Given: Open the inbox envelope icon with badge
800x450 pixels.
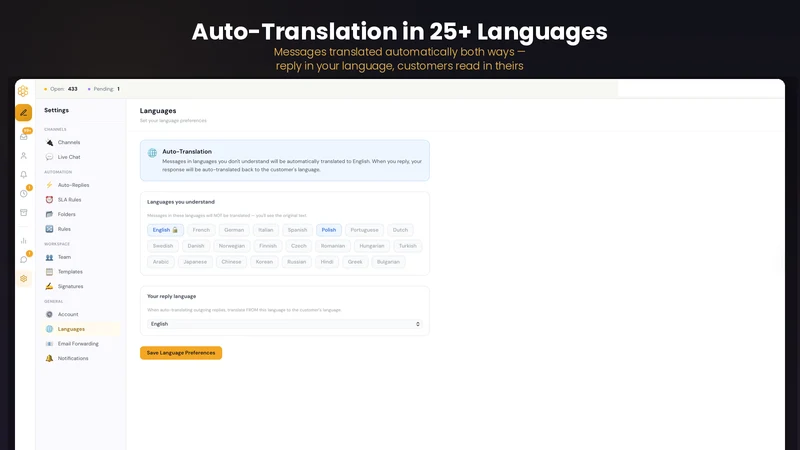Looking at the screenshot, I should [x=24, y=136].
